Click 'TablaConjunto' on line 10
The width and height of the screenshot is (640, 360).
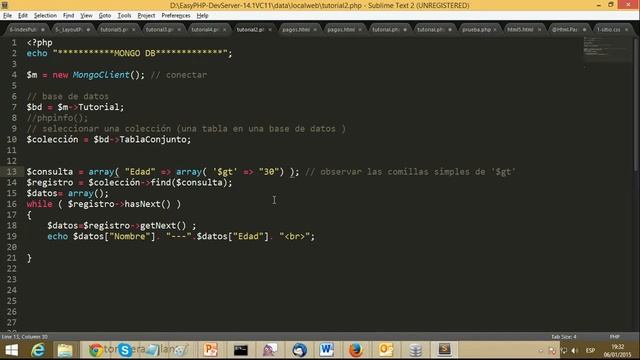[153, 140]
